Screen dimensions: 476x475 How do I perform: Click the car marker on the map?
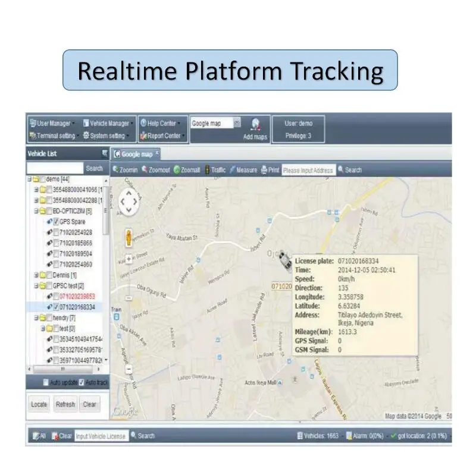point(285,260)
